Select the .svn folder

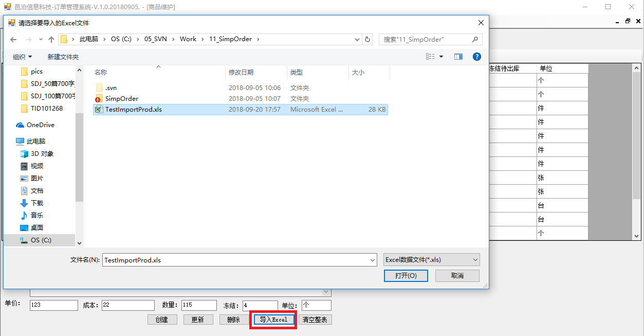point(111,87)
